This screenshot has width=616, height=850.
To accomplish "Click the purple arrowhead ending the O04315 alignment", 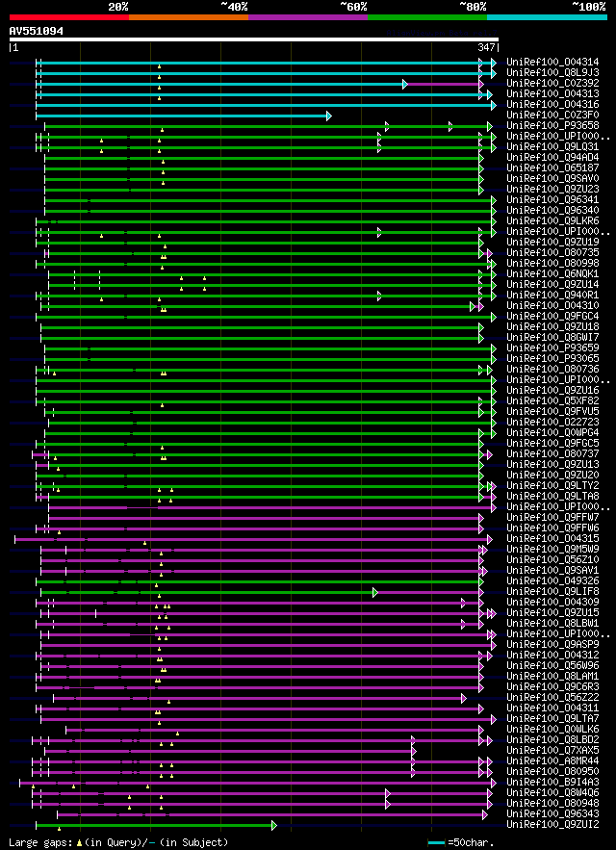I will pos(489,539).
